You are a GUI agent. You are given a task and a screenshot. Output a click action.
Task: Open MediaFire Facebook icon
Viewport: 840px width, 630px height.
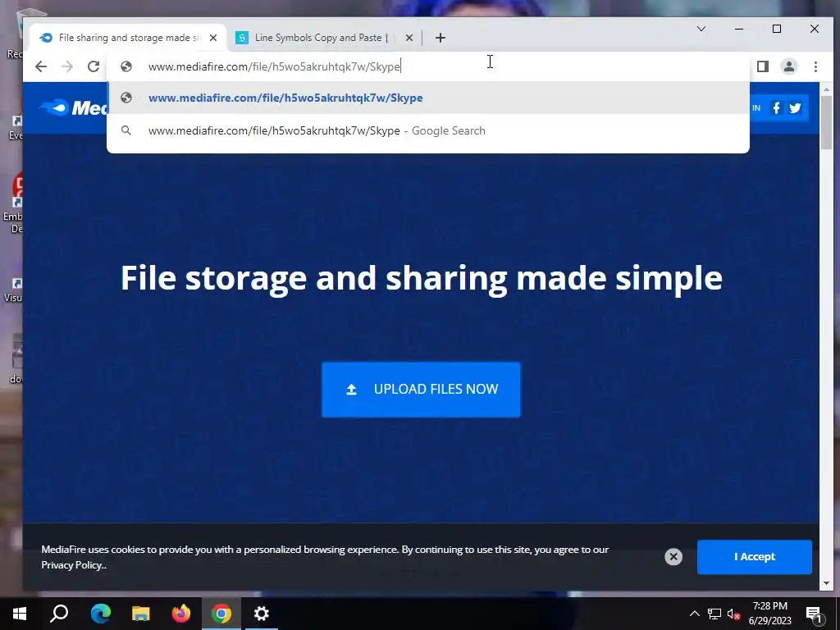(776, 107)
